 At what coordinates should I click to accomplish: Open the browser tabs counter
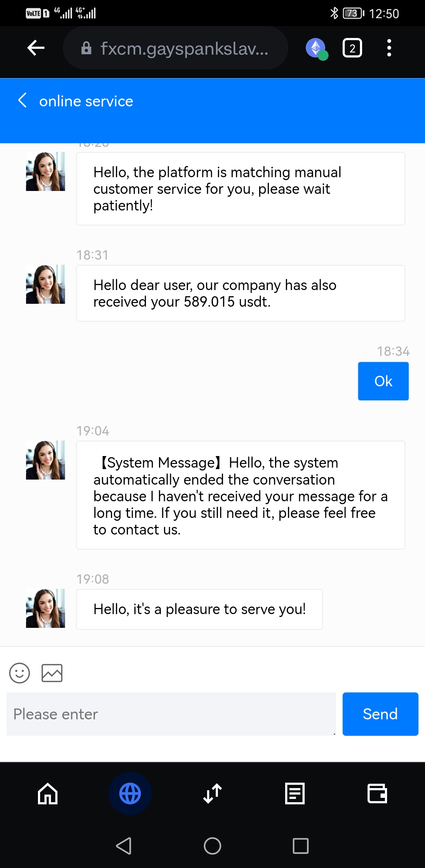(x=352, y=48)
